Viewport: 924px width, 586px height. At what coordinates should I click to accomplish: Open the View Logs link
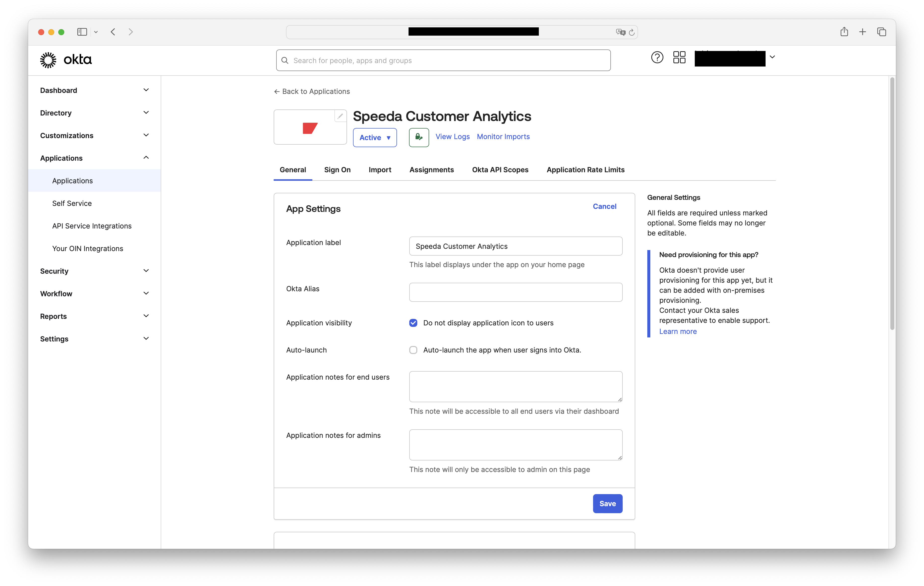coord(452,137)
